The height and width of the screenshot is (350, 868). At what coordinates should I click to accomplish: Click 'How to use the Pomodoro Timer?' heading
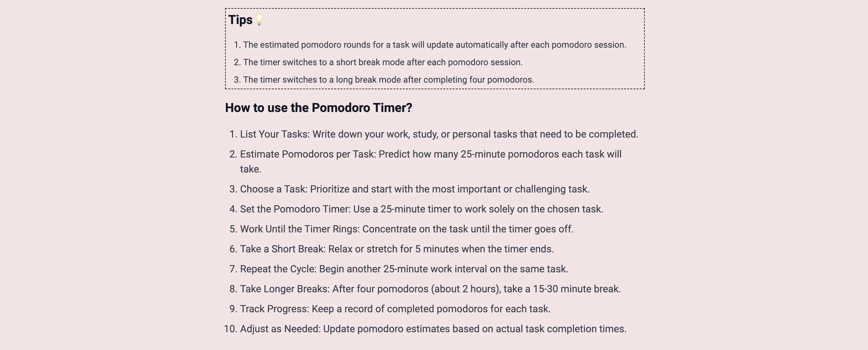tap(318, 107)
